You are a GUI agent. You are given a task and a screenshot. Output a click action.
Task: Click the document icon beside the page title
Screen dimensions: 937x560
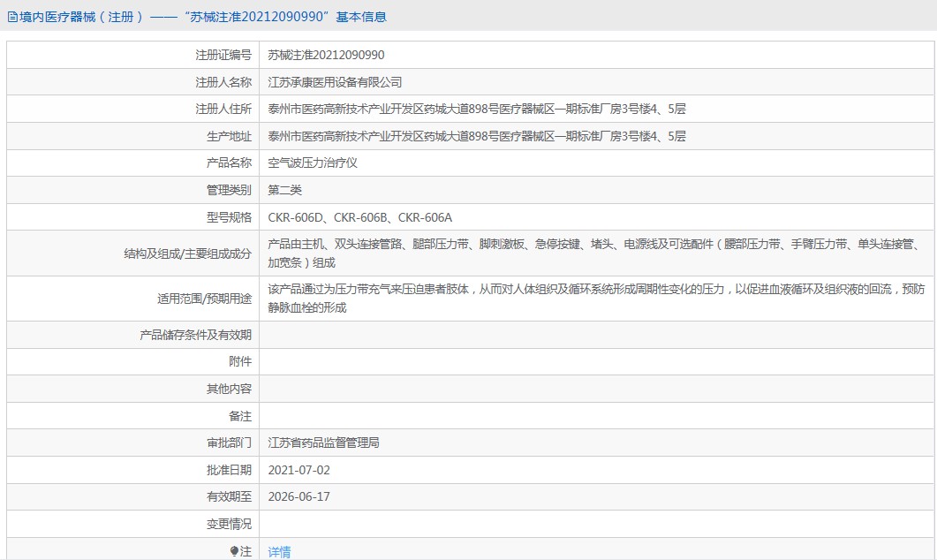point(12,18)
